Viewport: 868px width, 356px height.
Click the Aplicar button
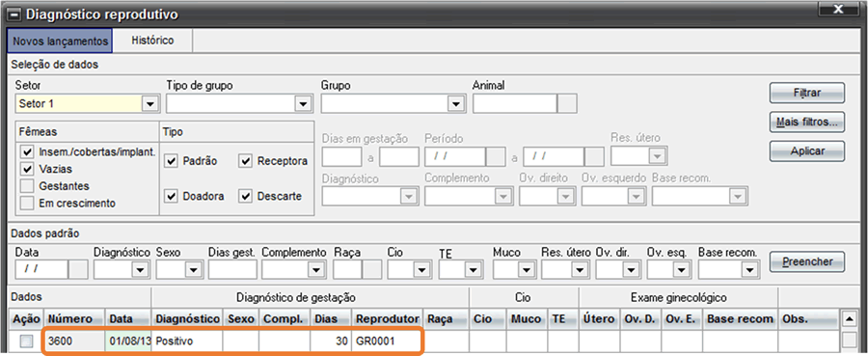click(x=807, y=151)
